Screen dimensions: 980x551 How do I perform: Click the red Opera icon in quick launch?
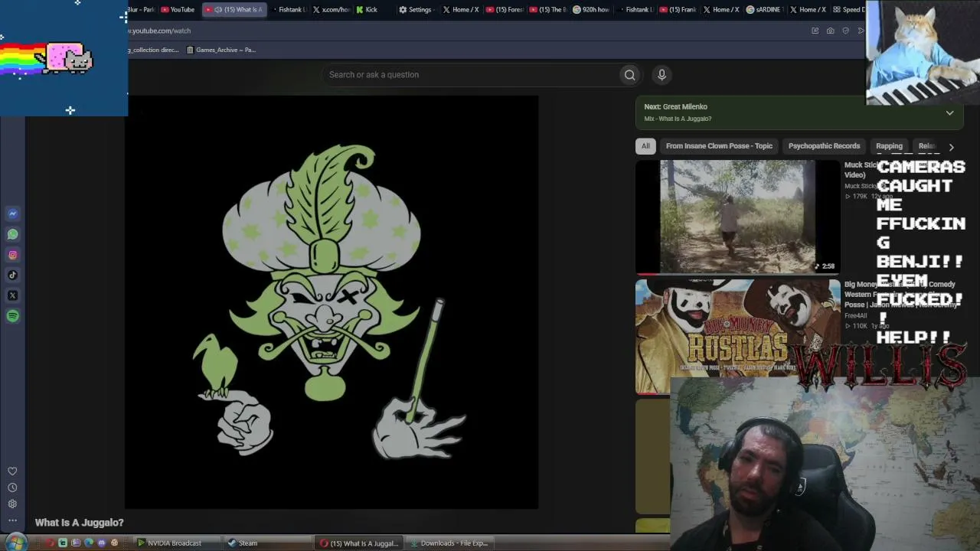click(x=51, y=543)
